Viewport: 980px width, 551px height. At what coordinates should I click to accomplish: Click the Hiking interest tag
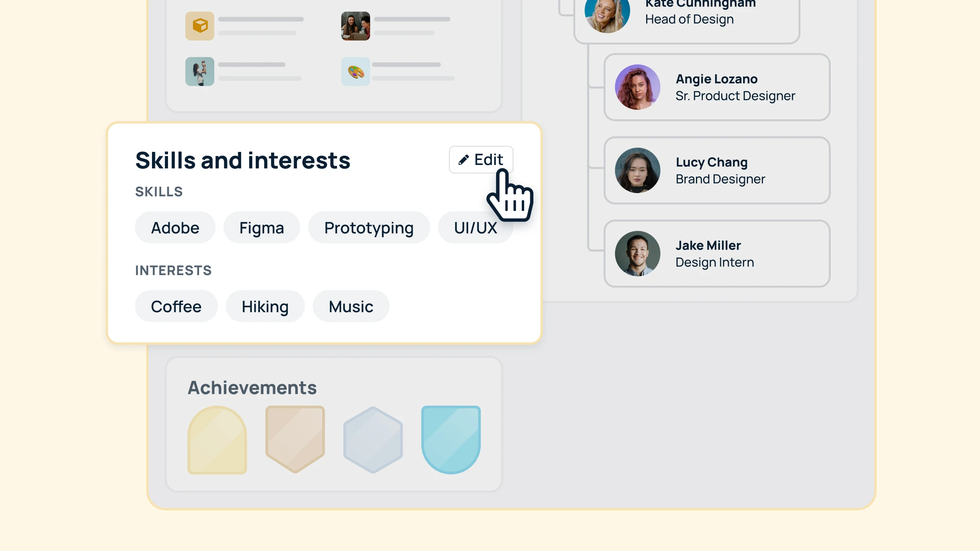(x=265, y=306)
